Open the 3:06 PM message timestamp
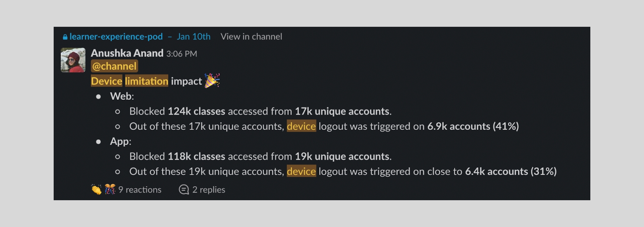644x227 pixels. 181,54
